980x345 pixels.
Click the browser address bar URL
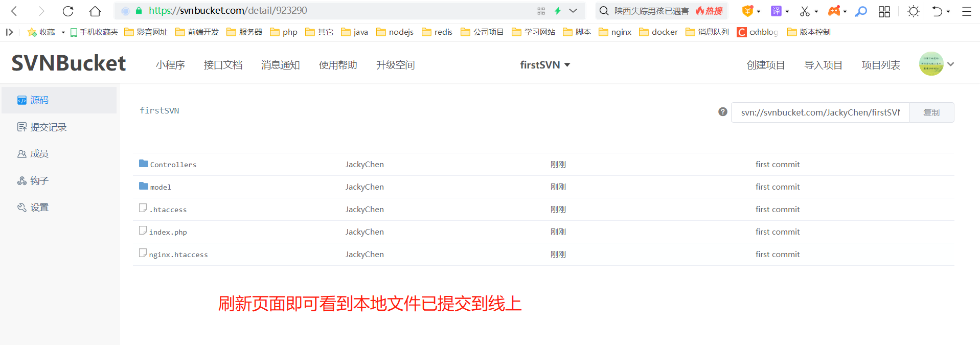click(228, 11)
